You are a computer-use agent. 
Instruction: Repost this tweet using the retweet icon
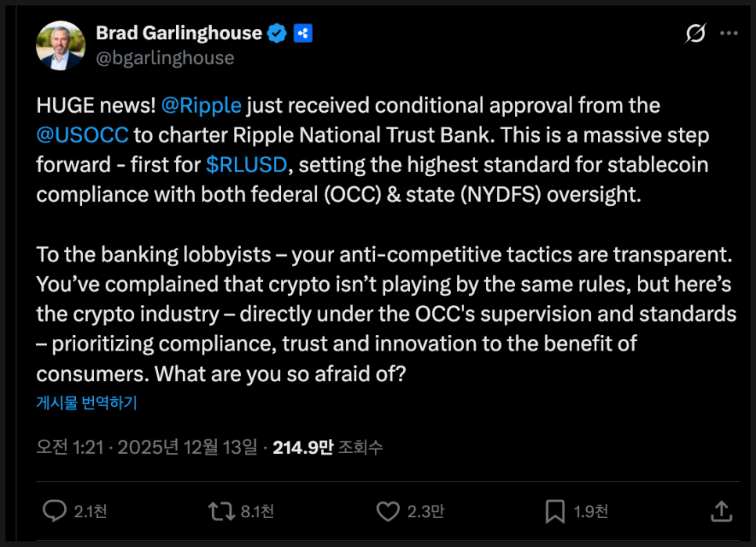click(221, 511)
